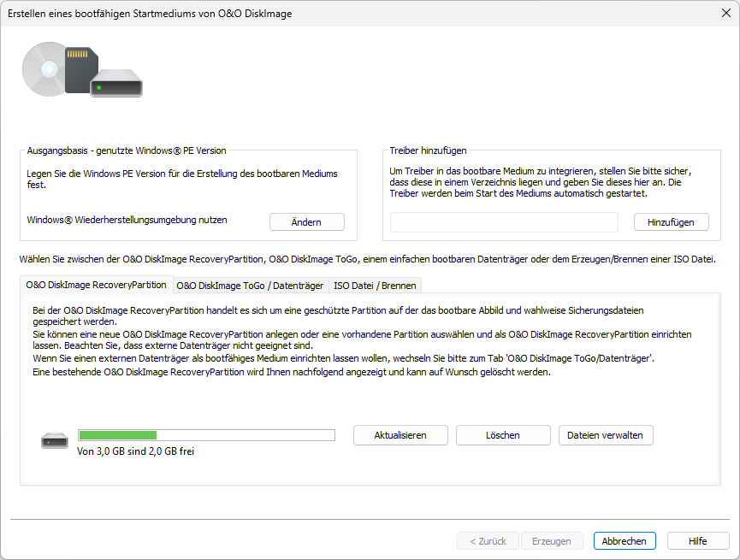Click the Aktualisieren button
The height and width of the screenshot is (560, 740).
coord(400,435)
